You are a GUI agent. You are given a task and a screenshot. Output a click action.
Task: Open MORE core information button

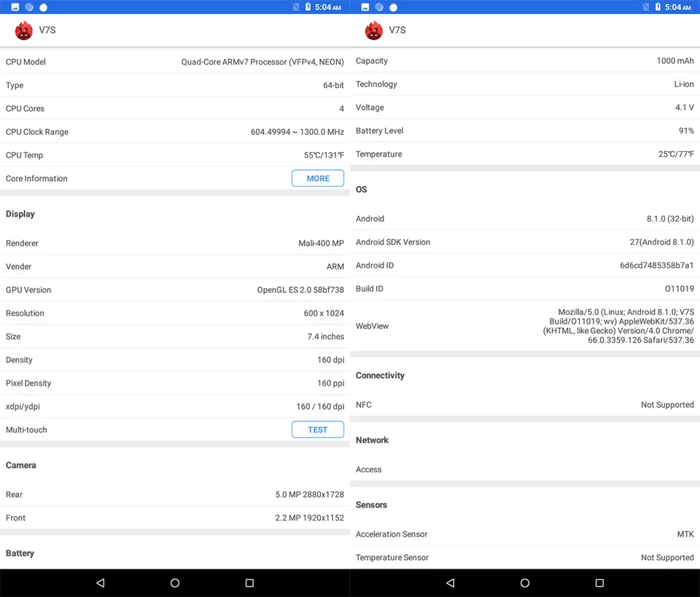tap(318, 178)
